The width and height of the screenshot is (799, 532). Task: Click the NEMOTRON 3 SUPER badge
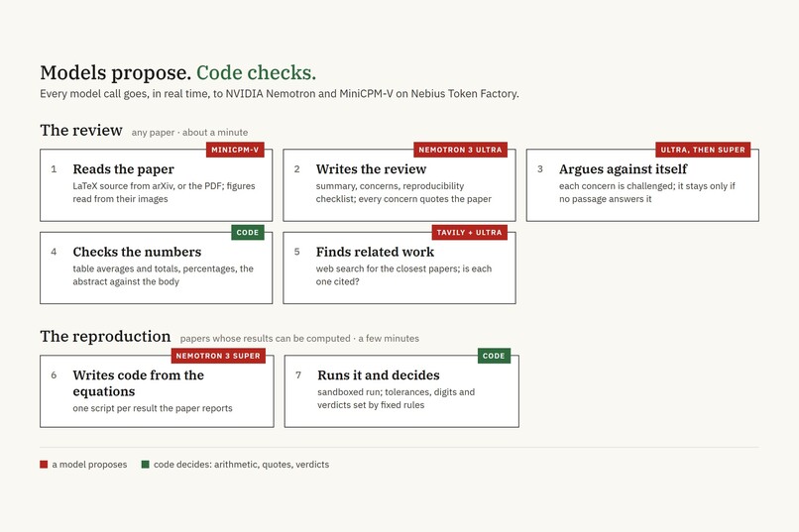(x=218, y=356)
